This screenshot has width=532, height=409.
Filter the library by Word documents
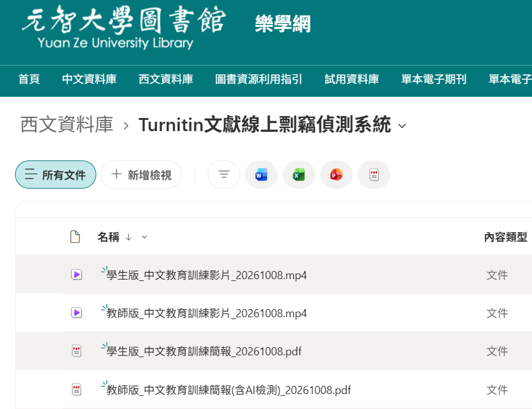[x=261, y=174]
